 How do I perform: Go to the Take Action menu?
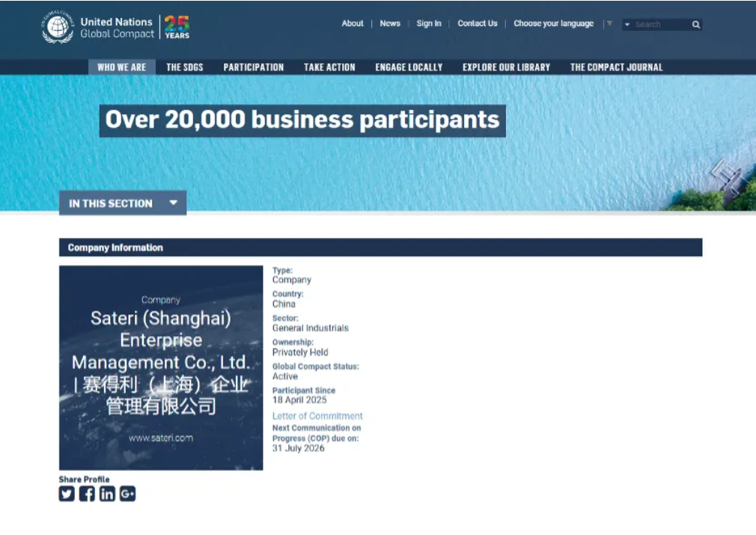pyautogui.click(x=329, y=67)
